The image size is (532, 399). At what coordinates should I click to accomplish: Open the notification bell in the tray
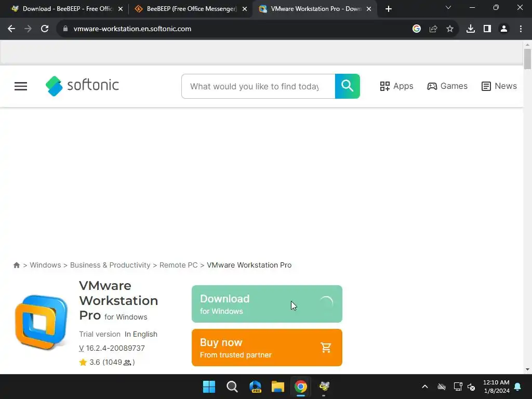click(x=518, y=387)
